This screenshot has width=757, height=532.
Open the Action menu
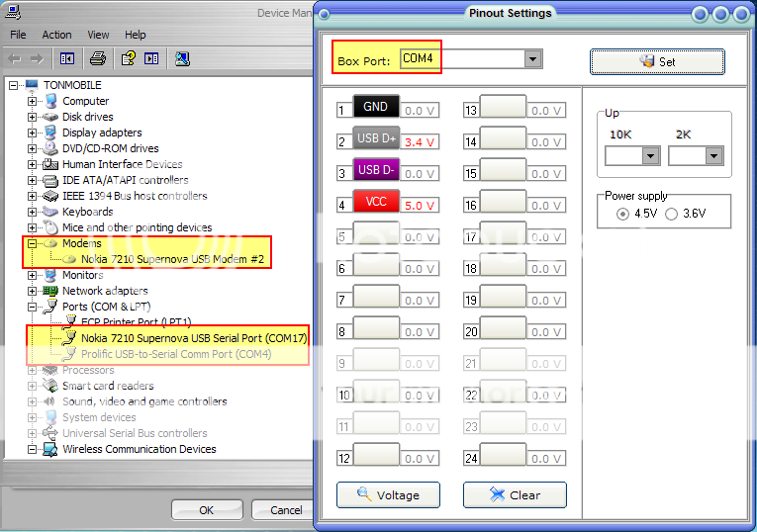[56, 35]
